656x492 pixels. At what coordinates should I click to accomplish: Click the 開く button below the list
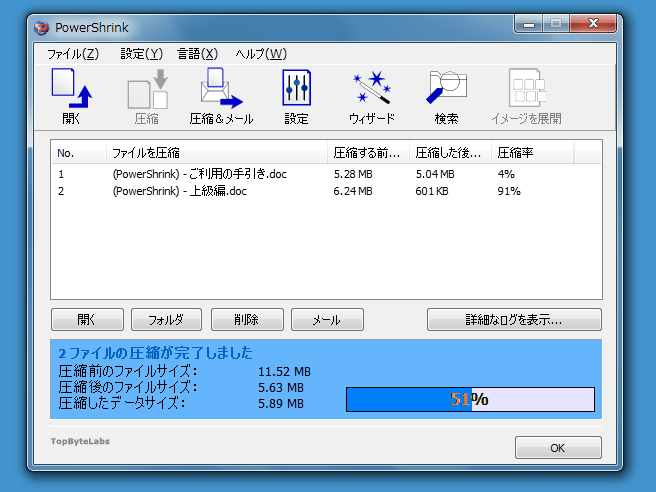pos(87,320)
